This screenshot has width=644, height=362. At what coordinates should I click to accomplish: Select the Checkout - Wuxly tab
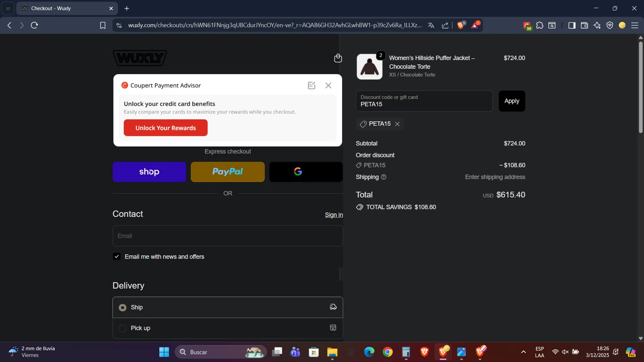pyautogui.click(x=67, y=8)
